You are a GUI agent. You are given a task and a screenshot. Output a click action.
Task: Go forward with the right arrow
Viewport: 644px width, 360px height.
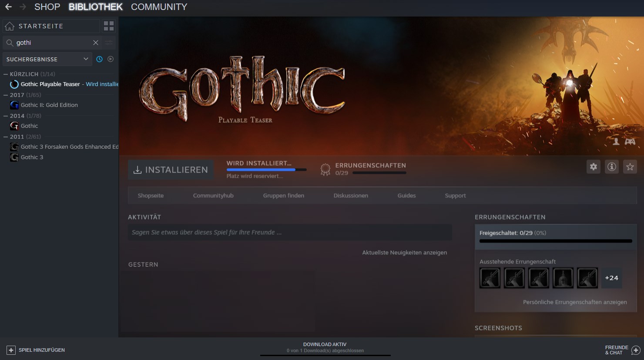[23, 7]
